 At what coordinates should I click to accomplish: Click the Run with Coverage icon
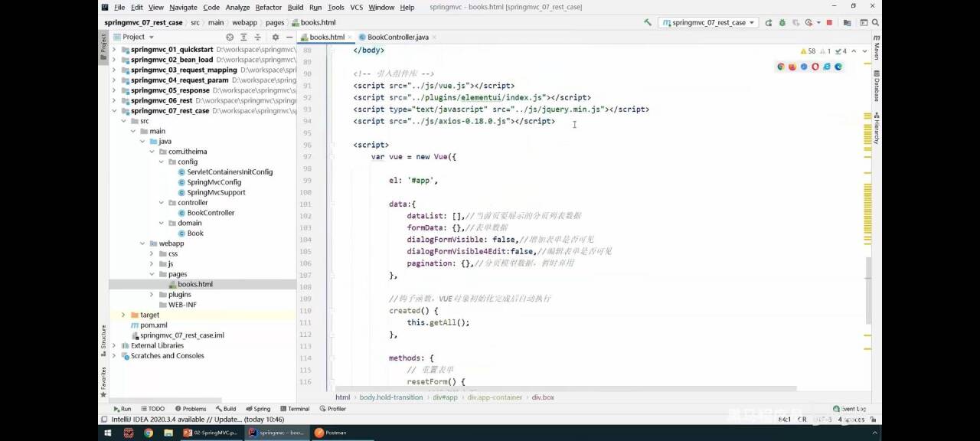[795, 23]
